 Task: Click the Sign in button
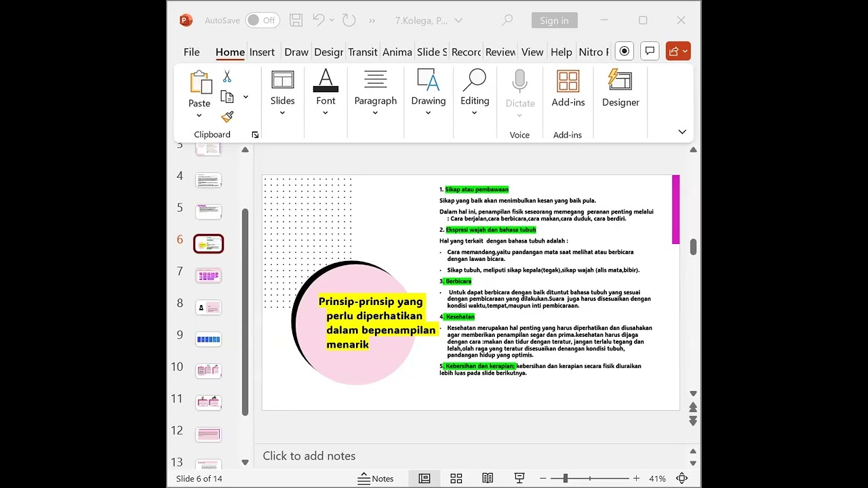coord(554,20)
